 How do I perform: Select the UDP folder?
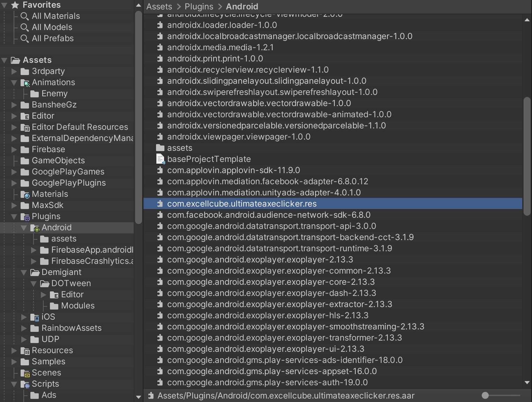(50, 339)
